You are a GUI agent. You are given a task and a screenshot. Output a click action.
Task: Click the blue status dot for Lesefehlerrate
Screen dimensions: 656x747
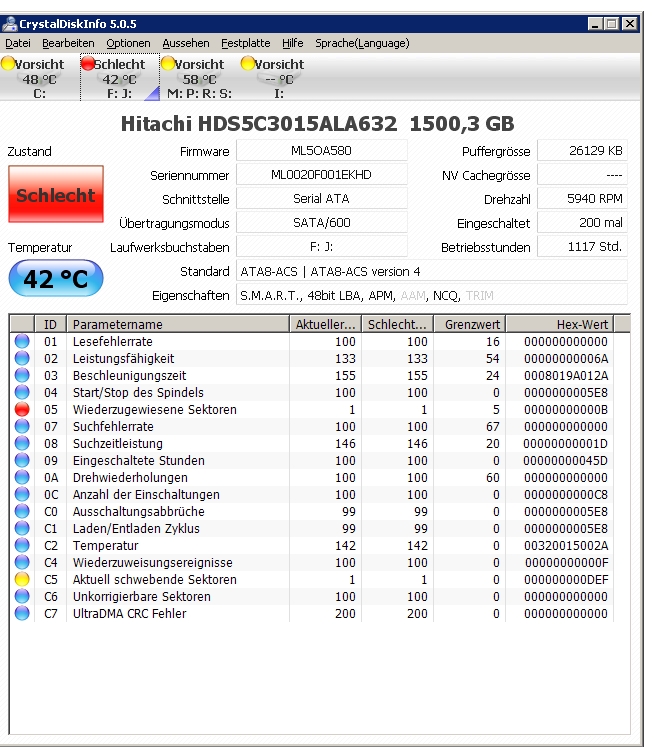click(x=22, y=341)
